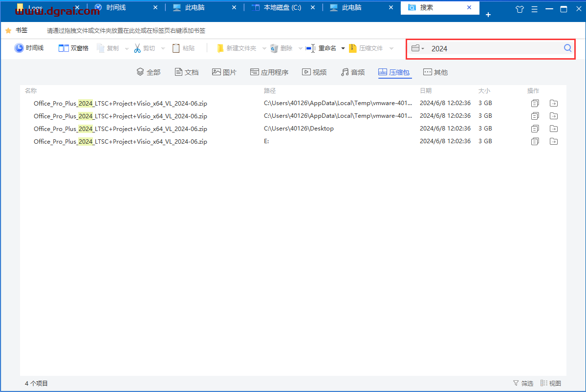Select the All (全部) filter tab
The image size is (586, 392).
coord(149,72)
